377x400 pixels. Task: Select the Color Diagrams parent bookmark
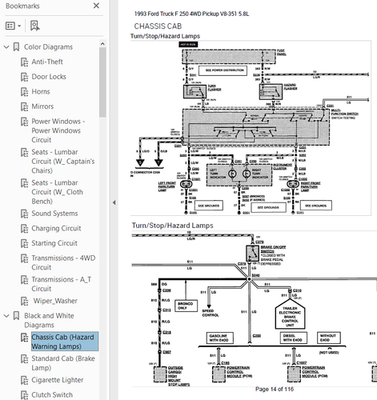point(48,47)
